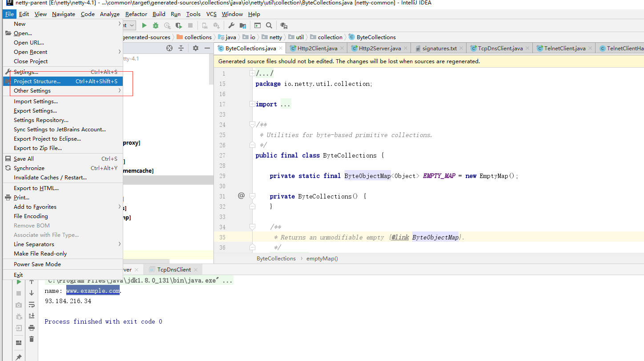Print console output using the printer icon
The height and width of the screenshot is (361, 644).
point(31,328)
